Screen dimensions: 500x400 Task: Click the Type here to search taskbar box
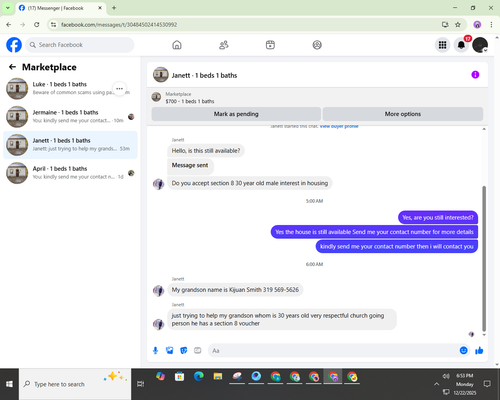[x=75, y=384]
